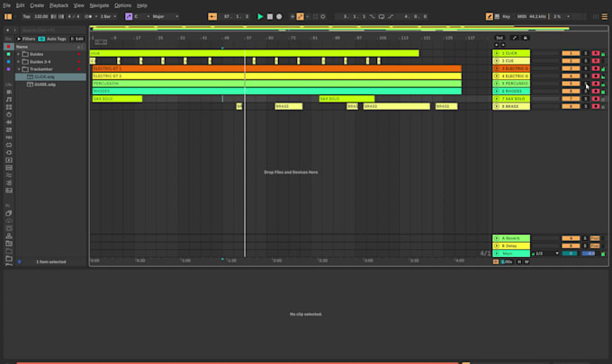Collapse the Trackamber folder
612x364 pixels.
[18, 69]
